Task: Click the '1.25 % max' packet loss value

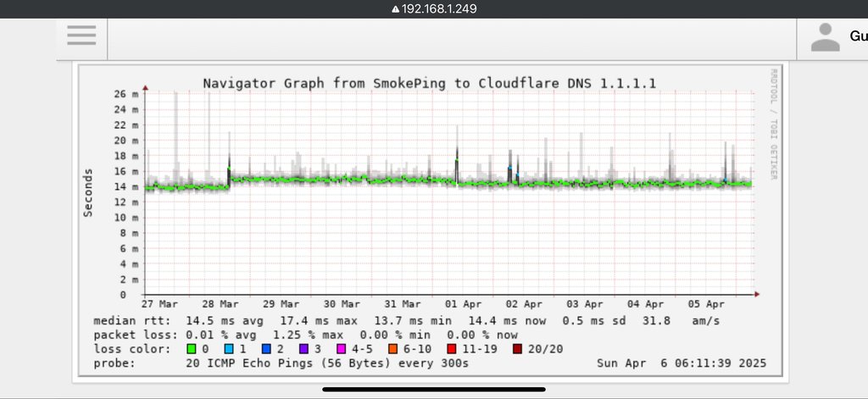Action: click(308, 335)
